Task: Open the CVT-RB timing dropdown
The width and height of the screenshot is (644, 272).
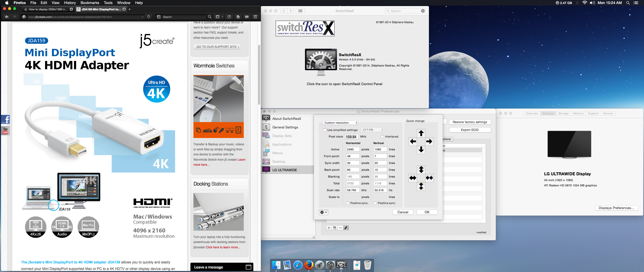Action: tap(373, 130)
